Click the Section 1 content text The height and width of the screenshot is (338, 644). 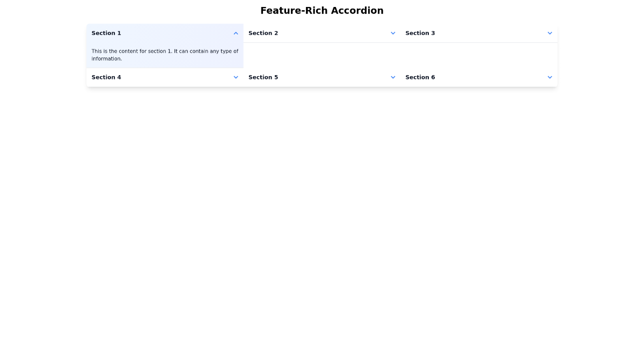[165, 55]
